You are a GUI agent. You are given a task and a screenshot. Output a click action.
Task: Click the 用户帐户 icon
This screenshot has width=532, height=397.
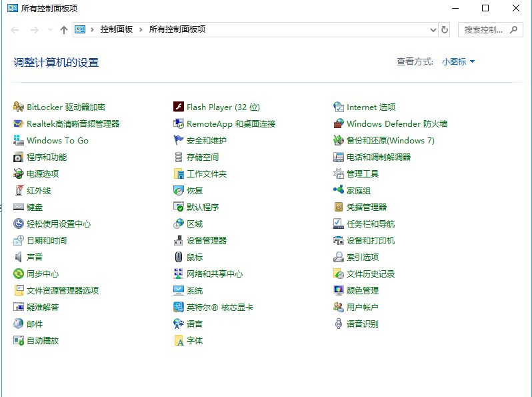coord(338,307)
